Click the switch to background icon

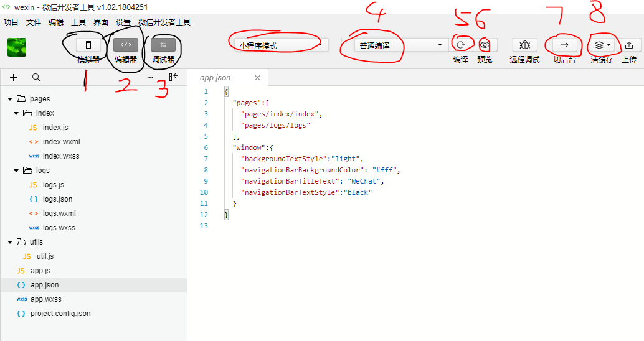[x=564, y=45]
